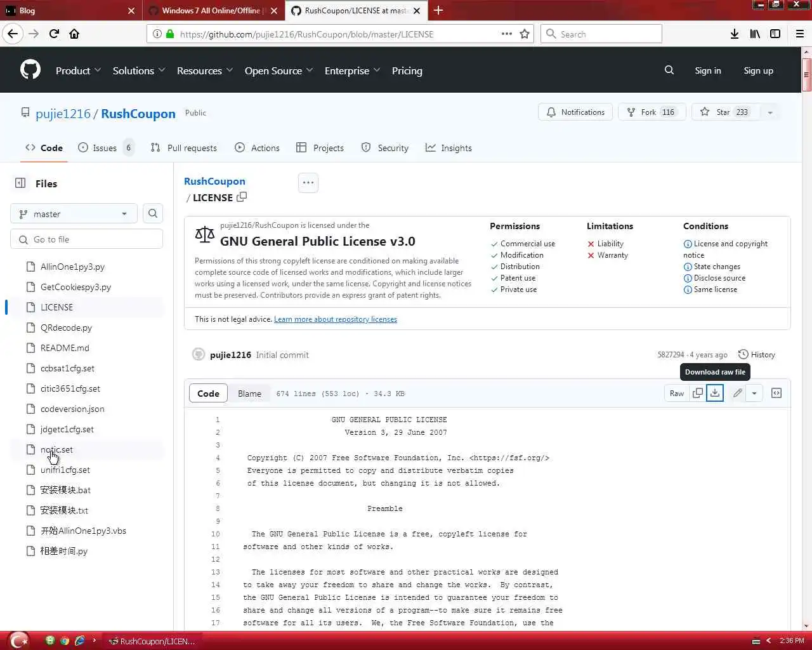Toggle the browser sidebar icon

tap(775, 34)
